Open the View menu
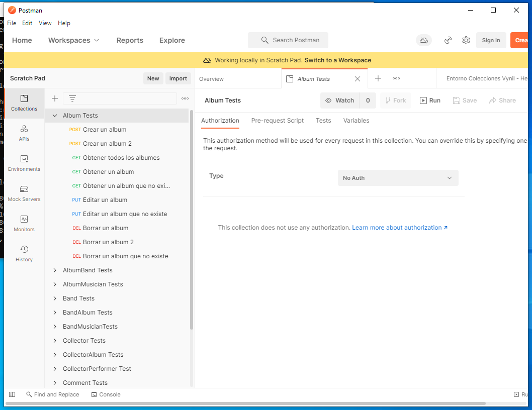 [x=45, y=23]
